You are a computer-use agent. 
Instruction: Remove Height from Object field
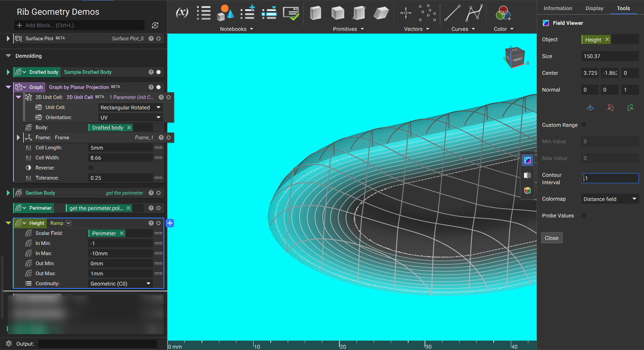(607, 39)
